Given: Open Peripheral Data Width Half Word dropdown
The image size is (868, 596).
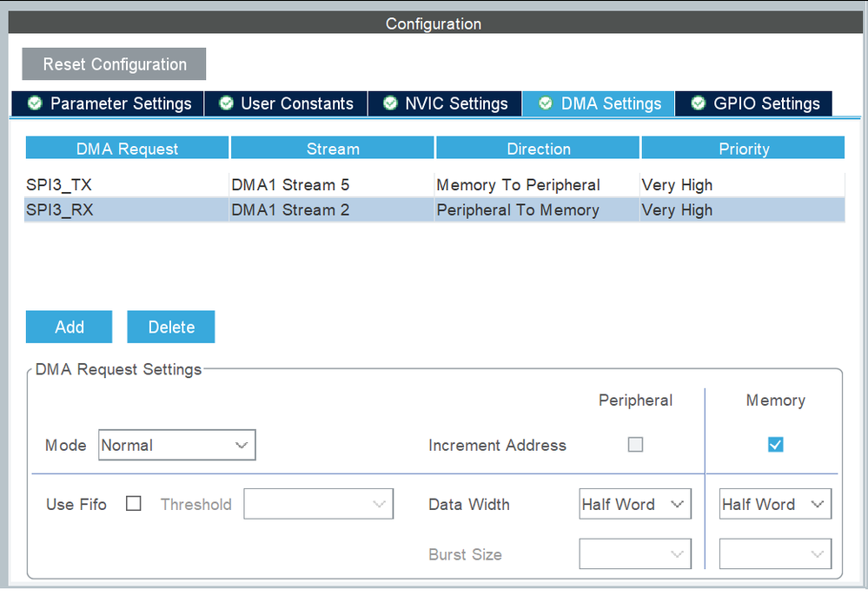Looking at the screenshot, I should 635,504.
